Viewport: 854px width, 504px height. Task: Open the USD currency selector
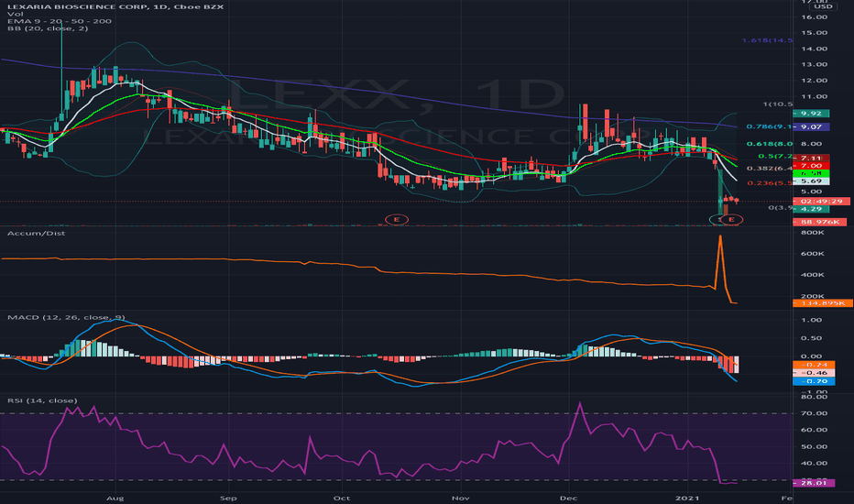[x=823, y=6]
